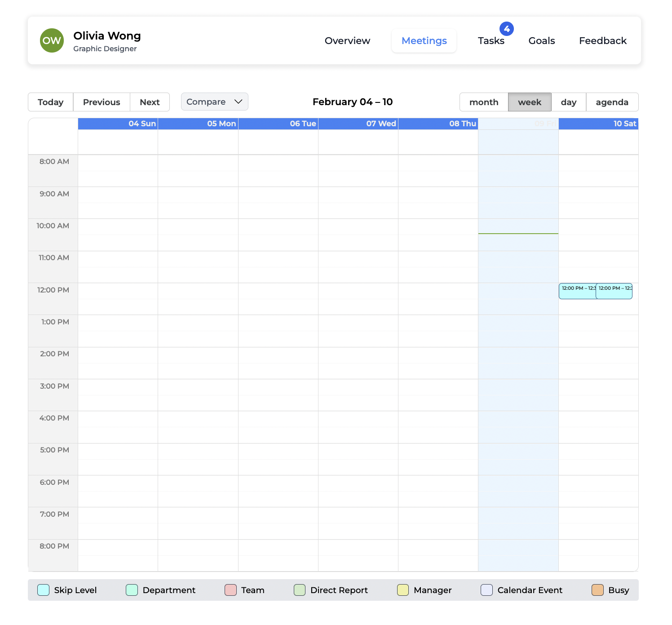Go to the Feedback tab
Viewport: 672px width, 625px height.
(602, 41)
